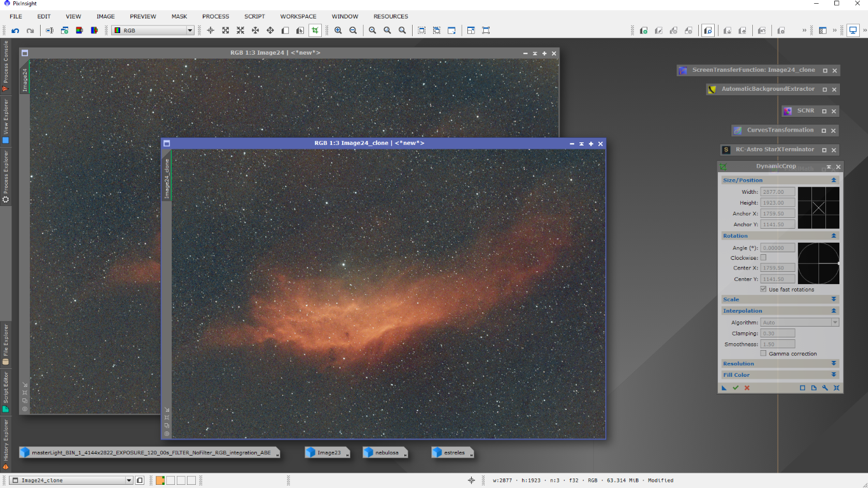Execute DynamicCrop with the green checkmark
The width and height of the screenshot is (868, 488).
[x=736, y=388]
